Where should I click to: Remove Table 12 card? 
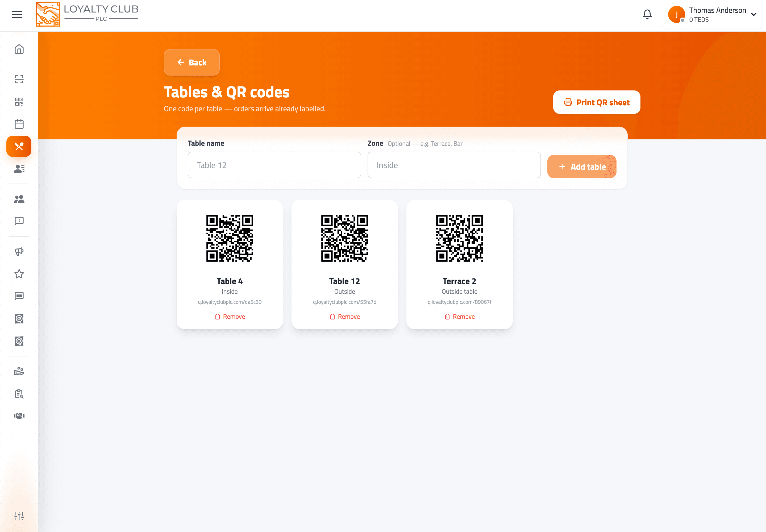[344, 317]
